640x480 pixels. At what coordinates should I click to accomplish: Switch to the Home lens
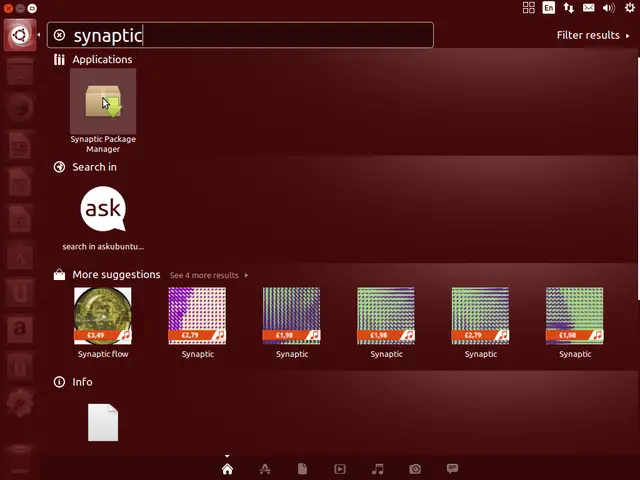tap(227, 469)
